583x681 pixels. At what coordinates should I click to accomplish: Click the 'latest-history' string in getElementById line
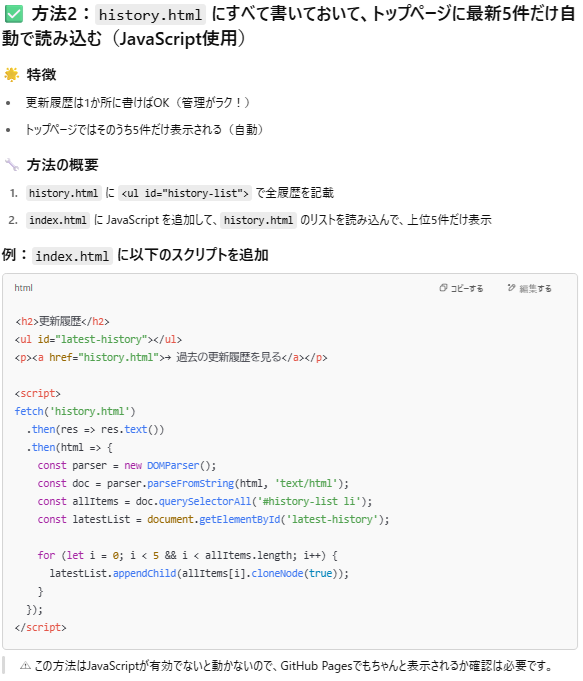pos(332,519)
